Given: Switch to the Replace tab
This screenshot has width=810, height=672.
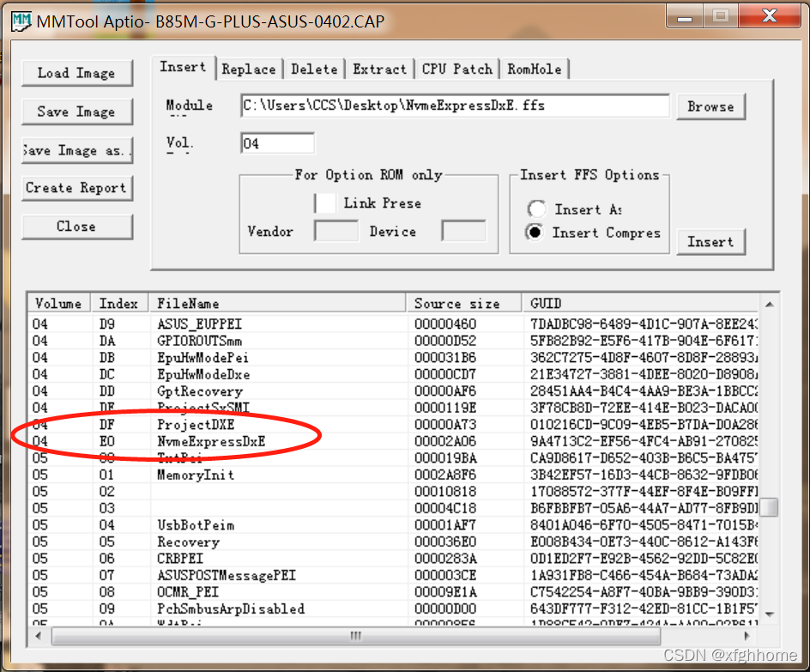Looking at the screenshot, I should coord(249,70).
